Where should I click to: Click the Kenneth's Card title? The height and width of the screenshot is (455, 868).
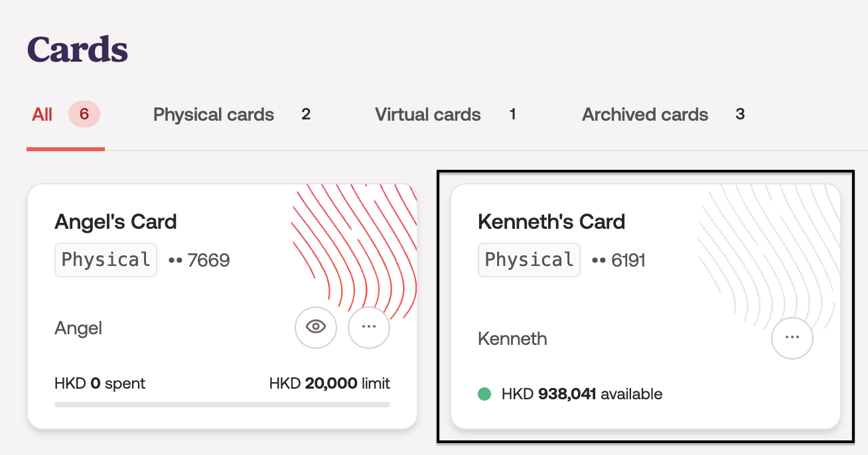551,222
